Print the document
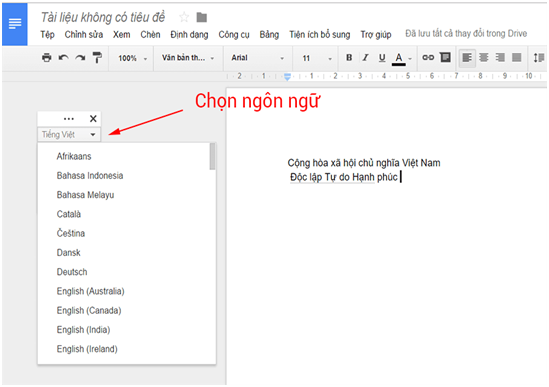549x387 pixels. pyautogui.click(x=47, y=57)
